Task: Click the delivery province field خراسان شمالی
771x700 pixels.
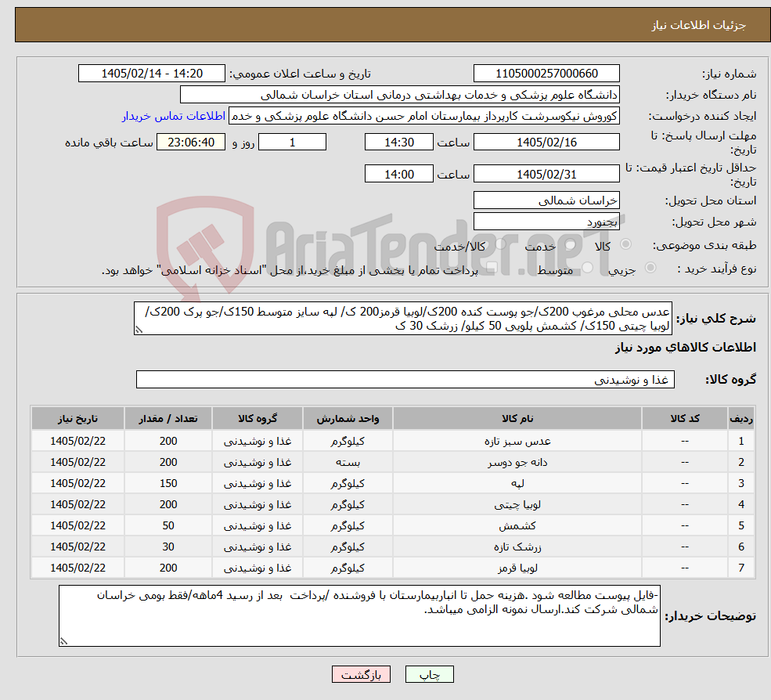Action: coord(546,200)
